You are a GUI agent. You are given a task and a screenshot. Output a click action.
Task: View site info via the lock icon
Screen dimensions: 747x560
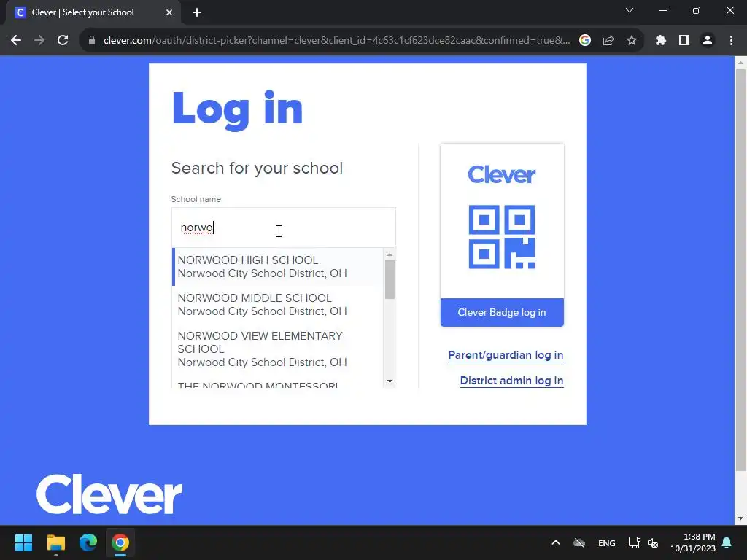[x=92, y=41]
